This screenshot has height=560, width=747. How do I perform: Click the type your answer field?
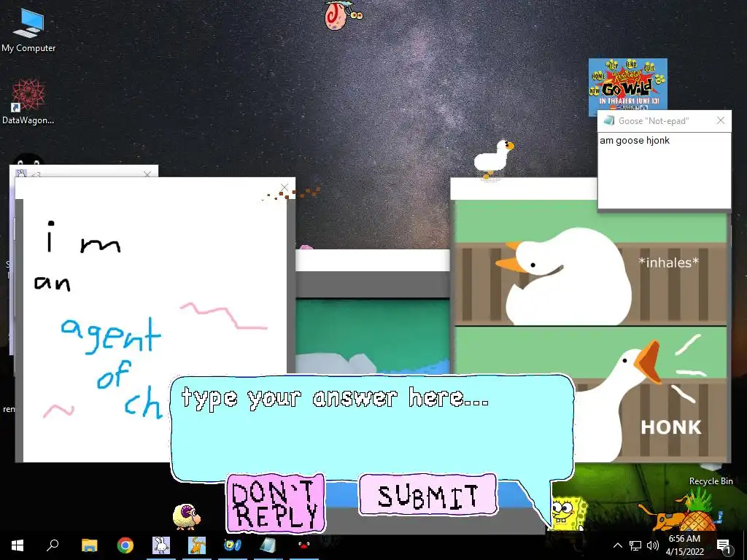pos(372,427)
